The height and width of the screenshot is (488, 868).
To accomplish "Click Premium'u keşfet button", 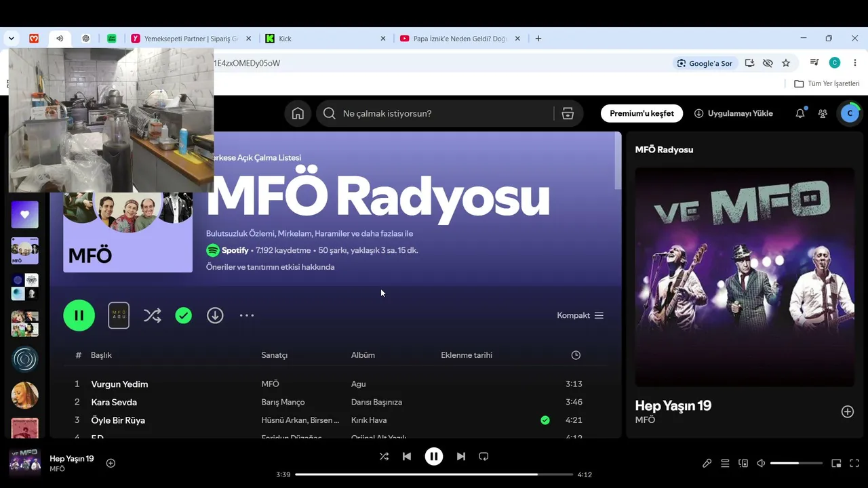I will (642, 113).
